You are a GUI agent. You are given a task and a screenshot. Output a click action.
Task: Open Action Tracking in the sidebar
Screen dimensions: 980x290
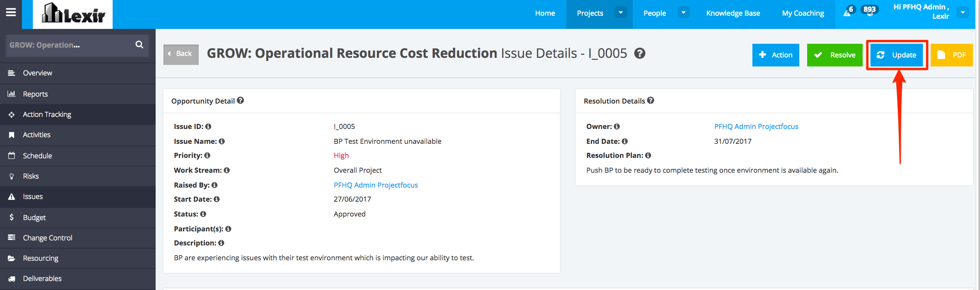(x=78, y=115)
